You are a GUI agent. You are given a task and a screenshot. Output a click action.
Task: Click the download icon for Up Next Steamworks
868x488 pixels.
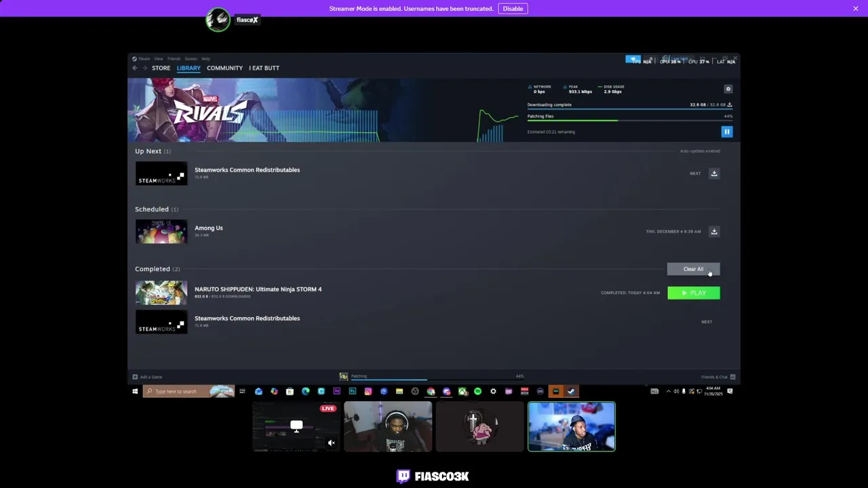[714, 174]
